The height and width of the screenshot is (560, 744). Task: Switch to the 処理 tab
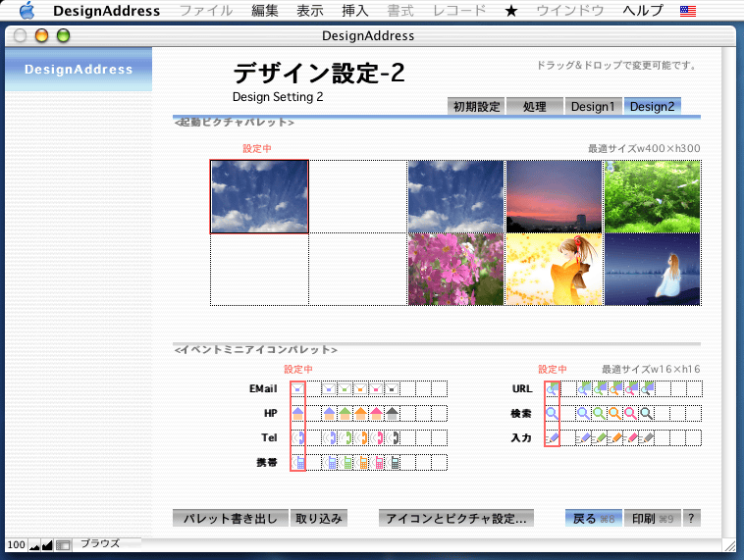point(535,106)
